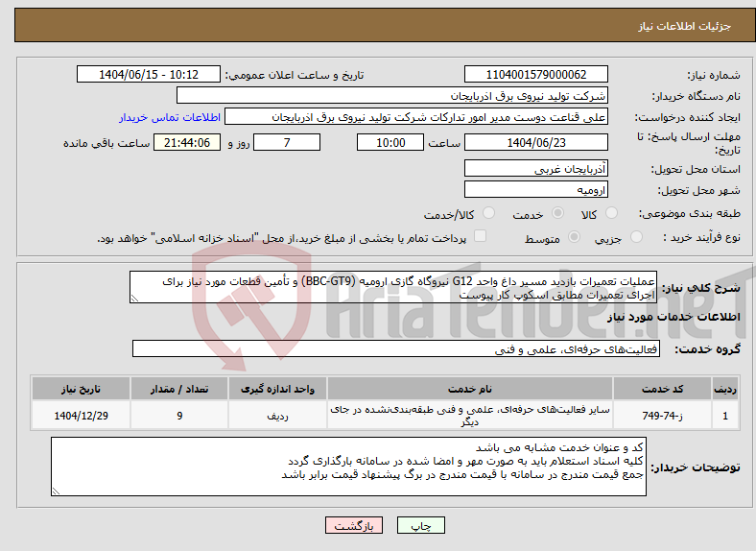Viewport: 756px width, 551px height.
Task: Click the اطلاعات خدمات مورد نیاز section heading
Action: pyautogui.click(x=673, y=317)
